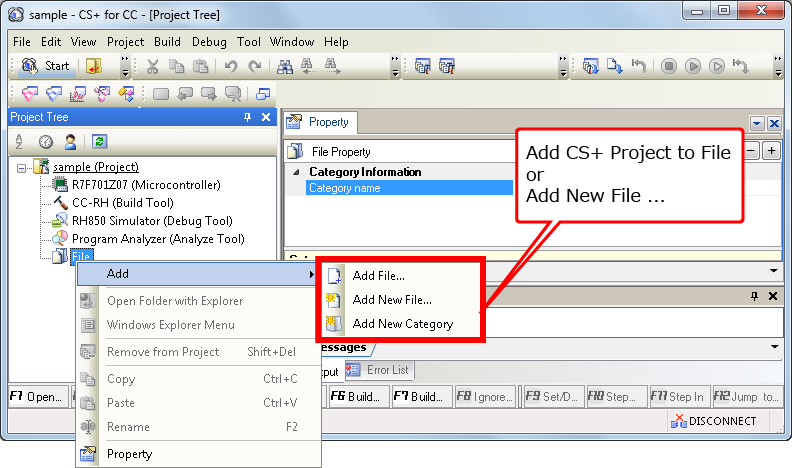Click the Start button in the toolbar
792x468 pixels.
point(46,66)
